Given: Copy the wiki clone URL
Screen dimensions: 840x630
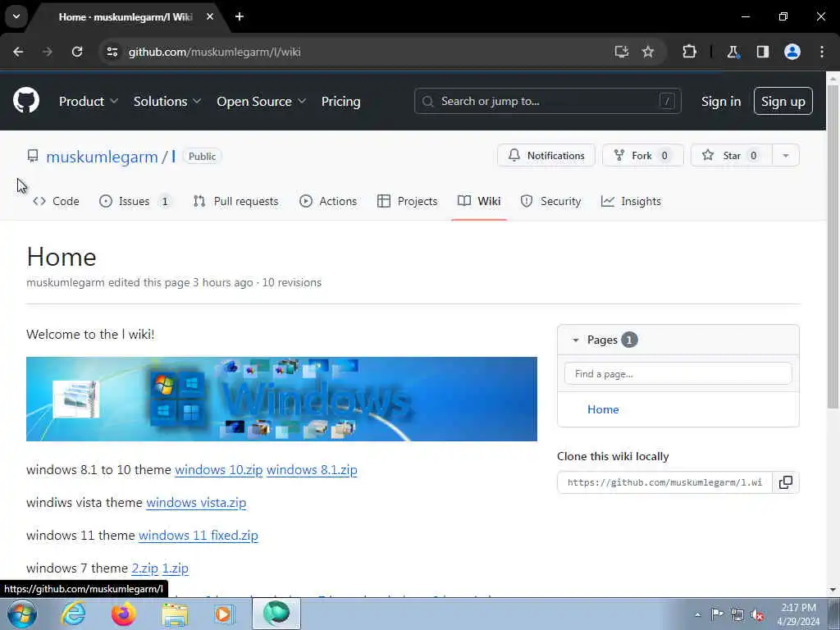Looking at the screenshot, I should 785,482.
